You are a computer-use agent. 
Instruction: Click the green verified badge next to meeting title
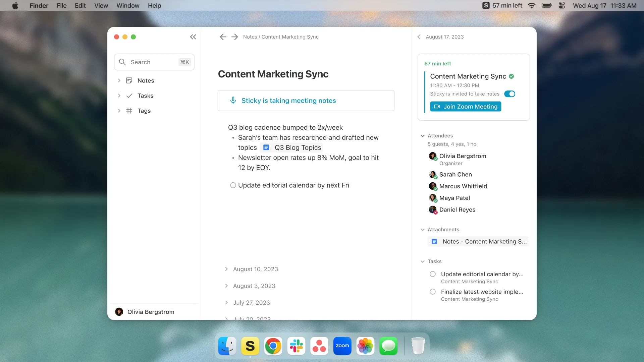[511, 76]
